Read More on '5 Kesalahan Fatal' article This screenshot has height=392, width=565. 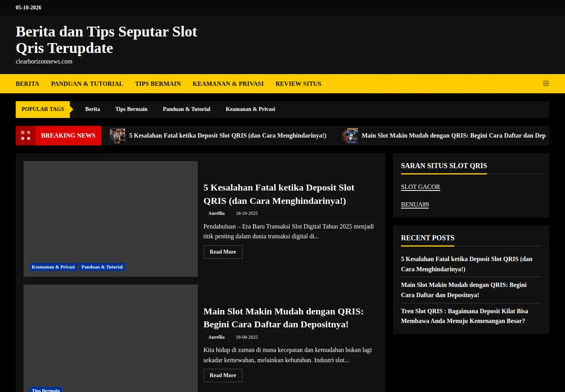coord(223,252)
